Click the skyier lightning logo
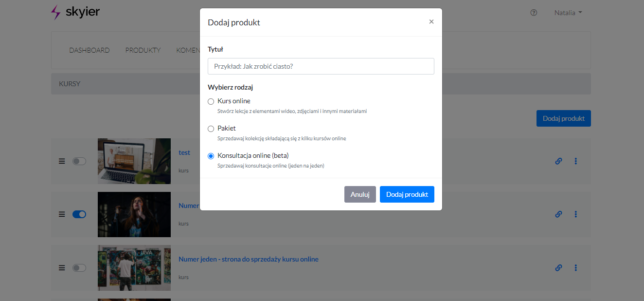The height and width of the screenshot is (301, 644). click(x=56, y=12)
